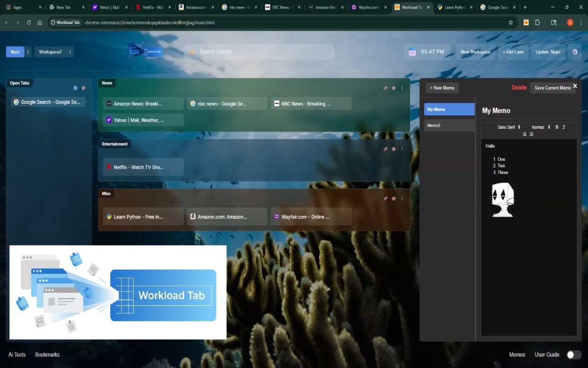Open Ai Tools at the bottom
Image resolution: width=588 pixels, height=368 pixels.
pyautogui.click(x=17, y=355)
